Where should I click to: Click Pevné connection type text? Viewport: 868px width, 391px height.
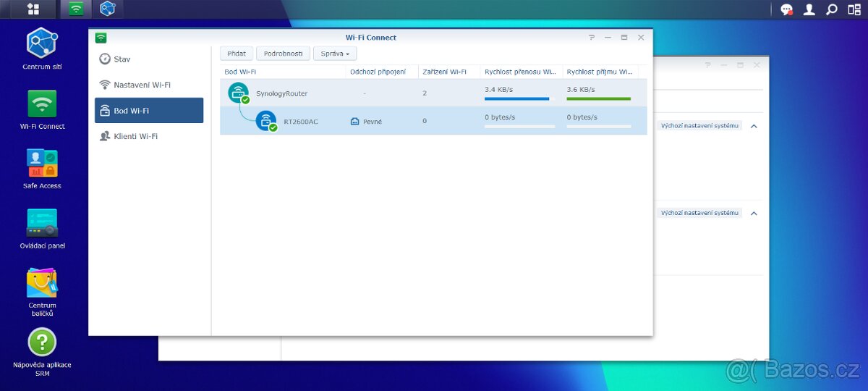[373, 122]
